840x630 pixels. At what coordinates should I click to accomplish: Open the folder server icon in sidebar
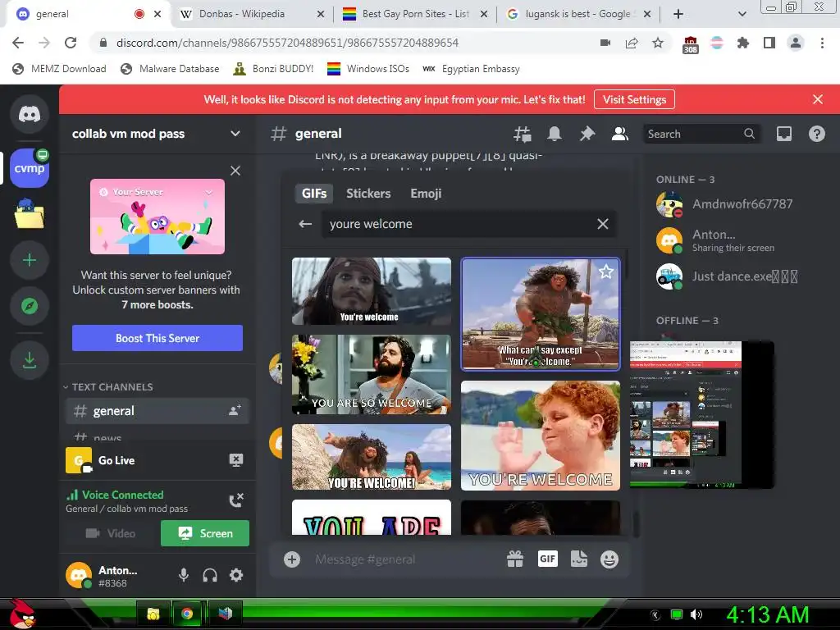(30, 214)
